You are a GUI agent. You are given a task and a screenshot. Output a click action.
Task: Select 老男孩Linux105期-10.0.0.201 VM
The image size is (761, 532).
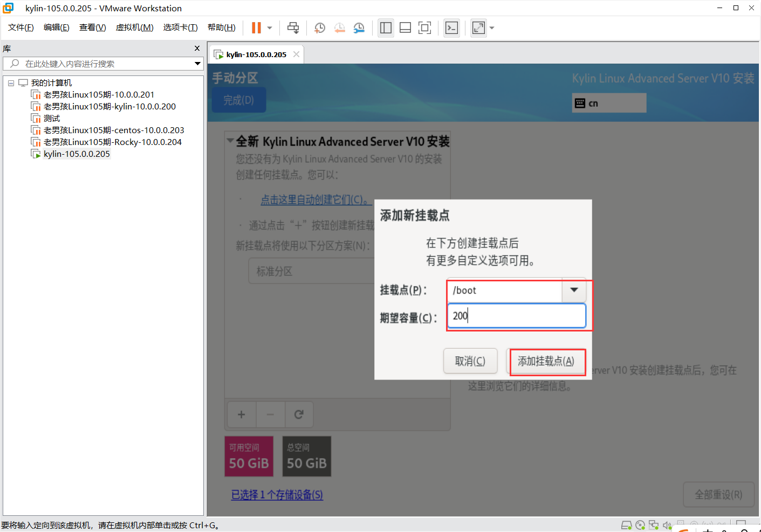point(99,95)
